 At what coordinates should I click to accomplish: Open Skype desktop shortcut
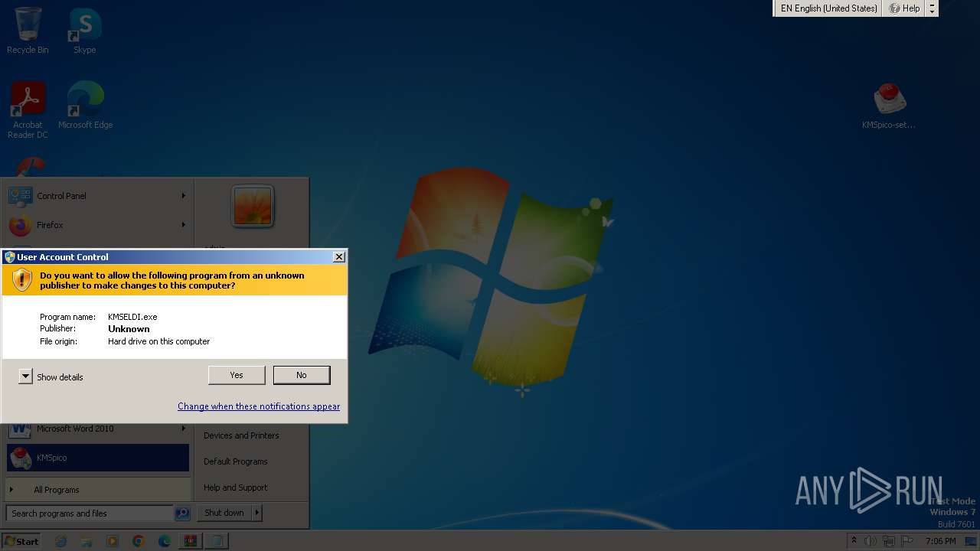84,31
